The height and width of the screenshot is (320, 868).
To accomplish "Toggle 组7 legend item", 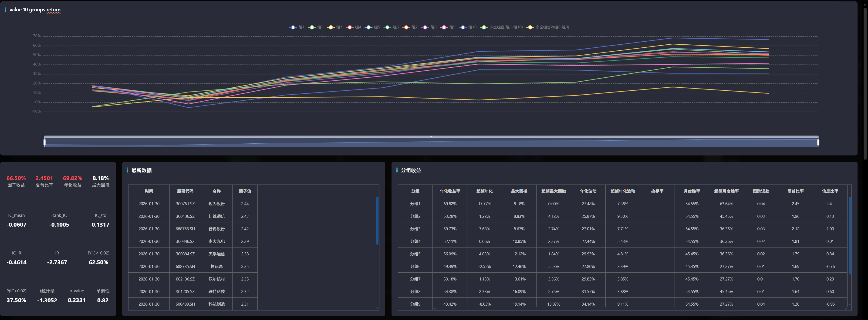I will coord(406,27).
